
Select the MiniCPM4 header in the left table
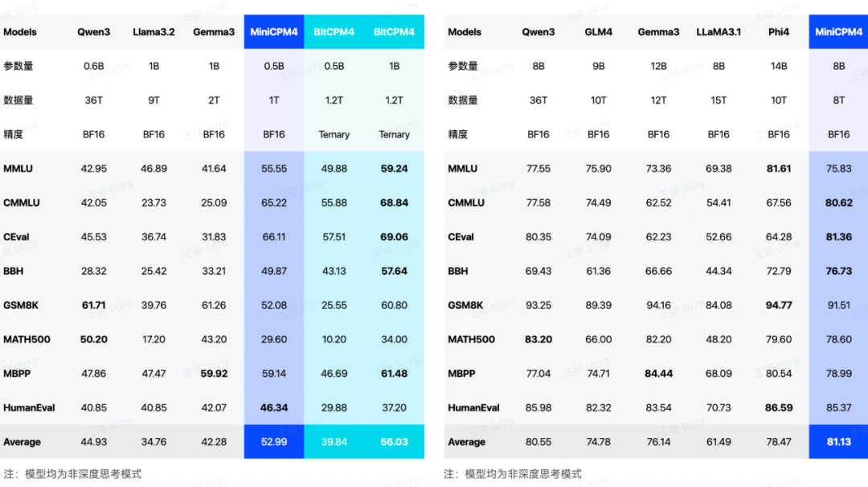274,32
